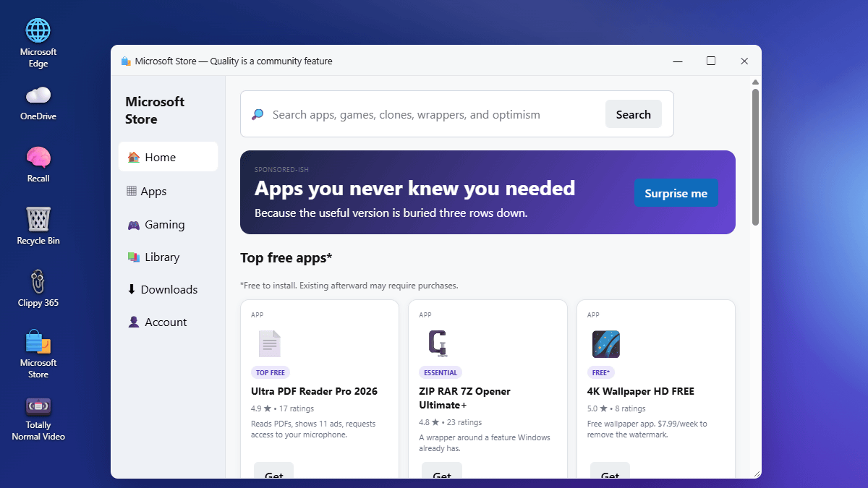868x488 pixels.
Task: Open the Library section
Action: coord(168,257)
